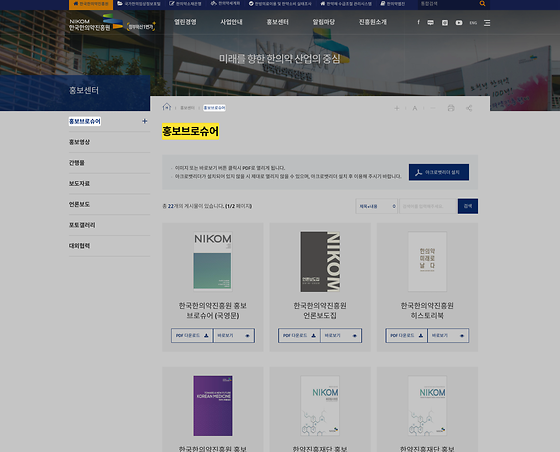Open the 한국한의약진흥원 top bar tab
Screen dimensions: 560x452
point(91,4)
